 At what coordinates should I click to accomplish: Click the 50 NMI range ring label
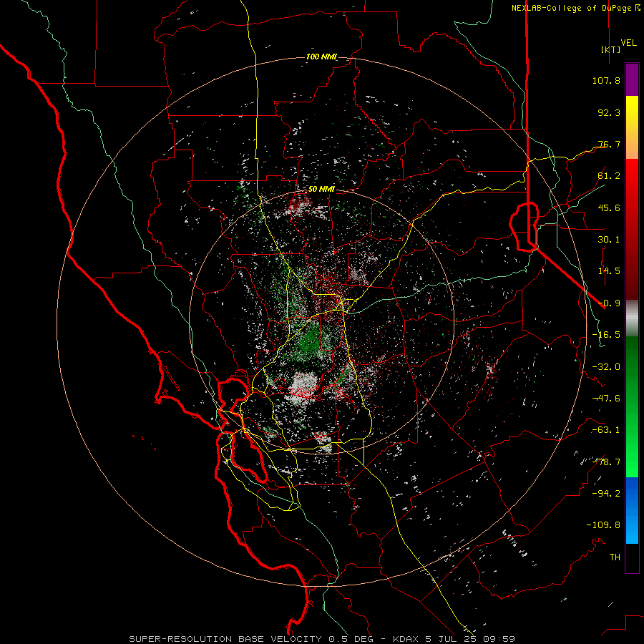click(x=321, y=189)
